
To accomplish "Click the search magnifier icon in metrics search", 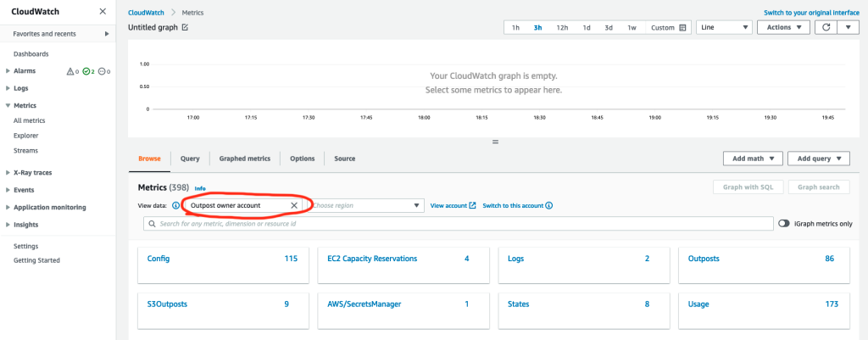I will [151, 224].
